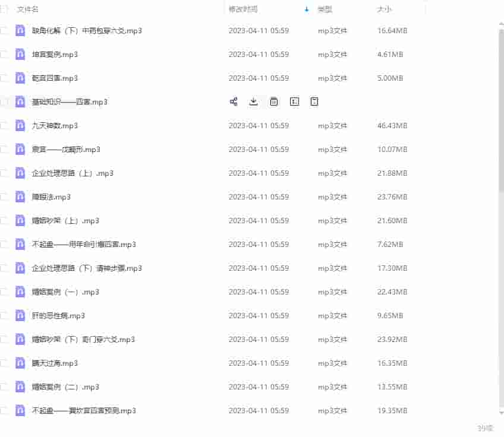Download 基础知识——四害.mp3 with the download icon
Screen dimensions: 504x437
(x=253, y=102)
